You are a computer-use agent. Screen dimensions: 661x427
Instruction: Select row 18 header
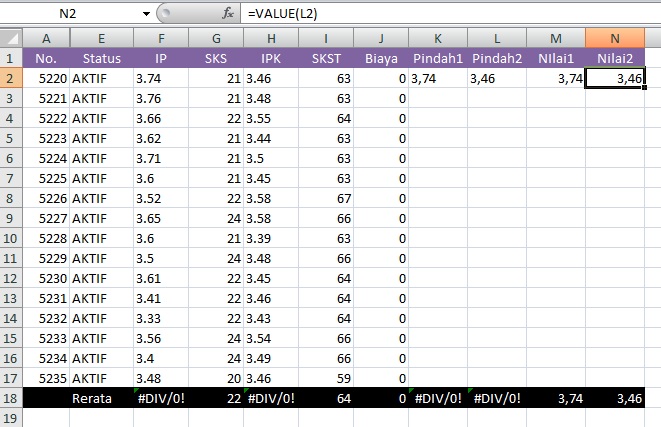click(11, 398)
